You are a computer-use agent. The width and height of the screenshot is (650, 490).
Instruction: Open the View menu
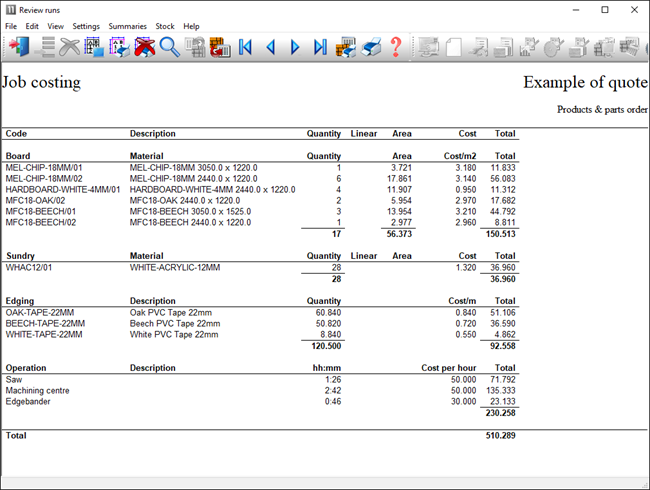pyautogui.click(x=55, y=26)
